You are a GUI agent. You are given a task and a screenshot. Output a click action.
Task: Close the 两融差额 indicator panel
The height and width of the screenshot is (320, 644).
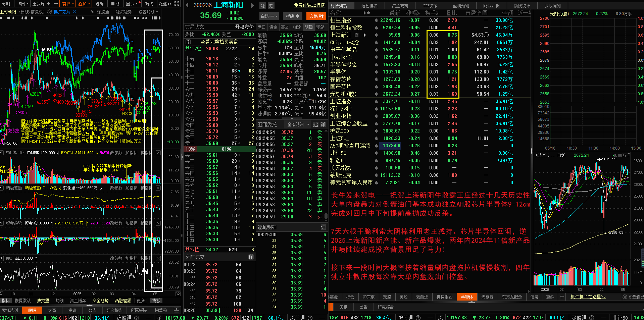click(158, 188)
